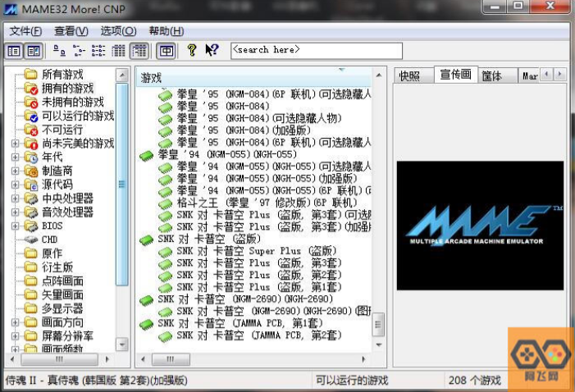
Task: Select the 不可运行 folder icon
Action: click(x=31, y=130)
